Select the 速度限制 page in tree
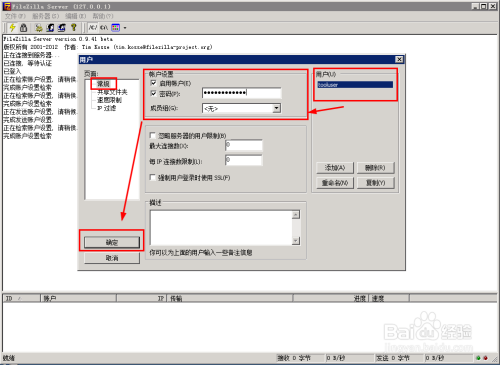The image size is (500, 365). coord(109,100)
